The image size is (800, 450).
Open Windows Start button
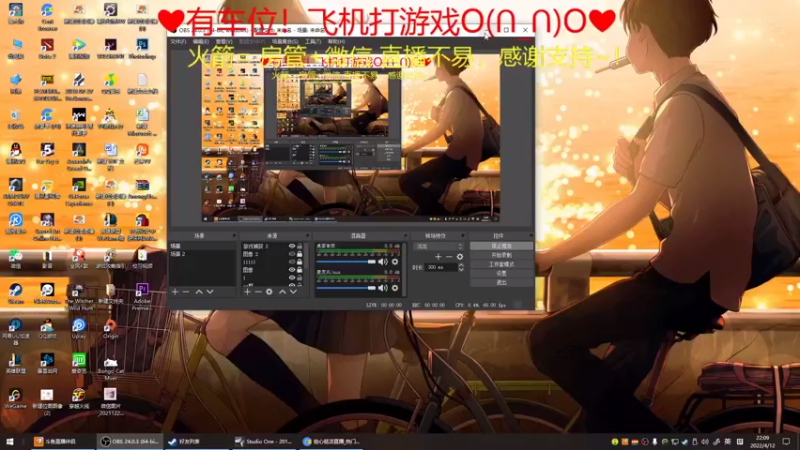pyautogui.click(x=9, y=441)
